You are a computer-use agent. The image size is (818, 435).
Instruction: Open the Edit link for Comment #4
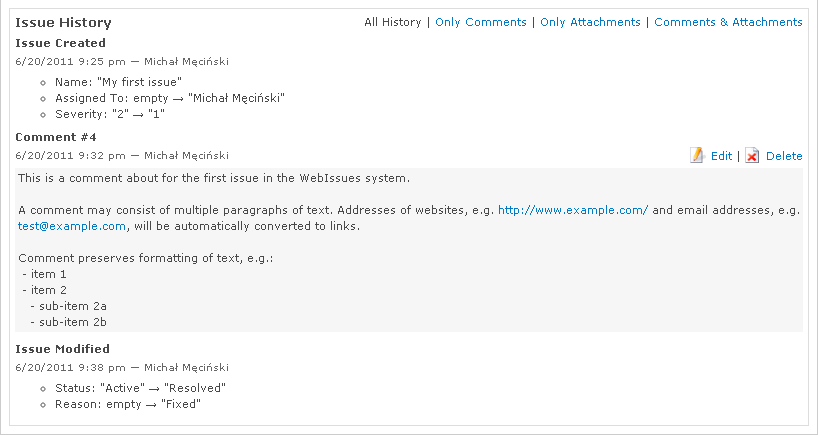point(721,156)
